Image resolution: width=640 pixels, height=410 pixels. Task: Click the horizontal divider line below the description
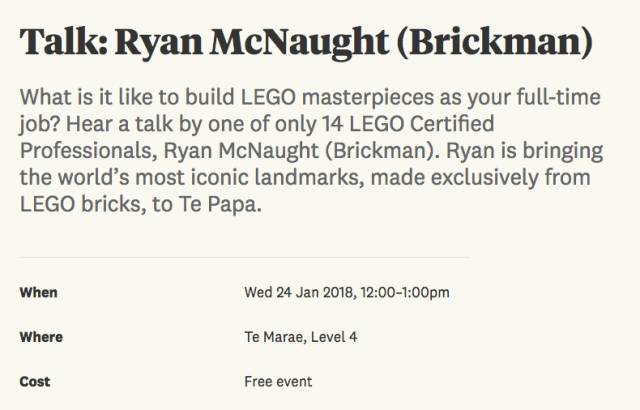(244, 258)
